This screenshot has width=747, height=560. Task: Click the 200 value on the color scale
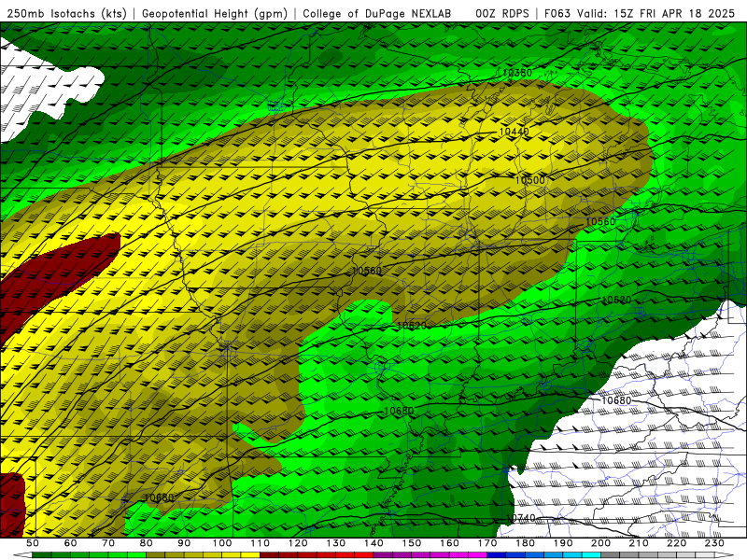pos(601,543)
